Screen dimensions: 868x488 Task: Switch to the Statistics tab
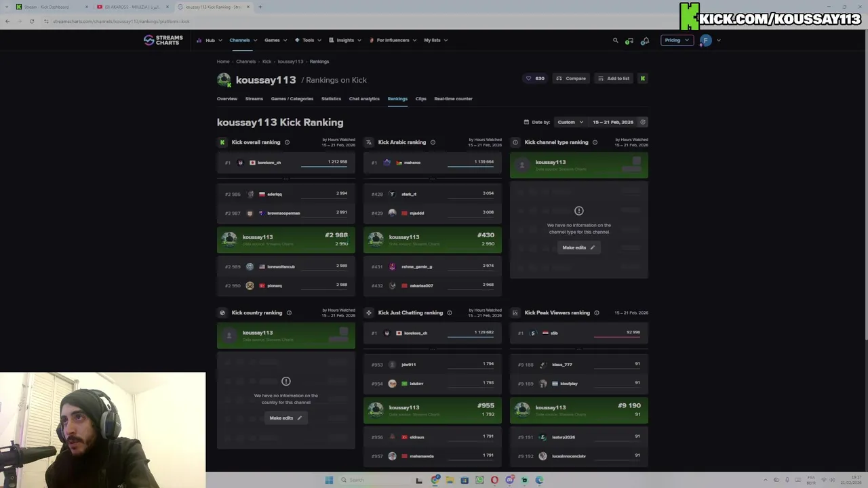(x=331, y=99)
